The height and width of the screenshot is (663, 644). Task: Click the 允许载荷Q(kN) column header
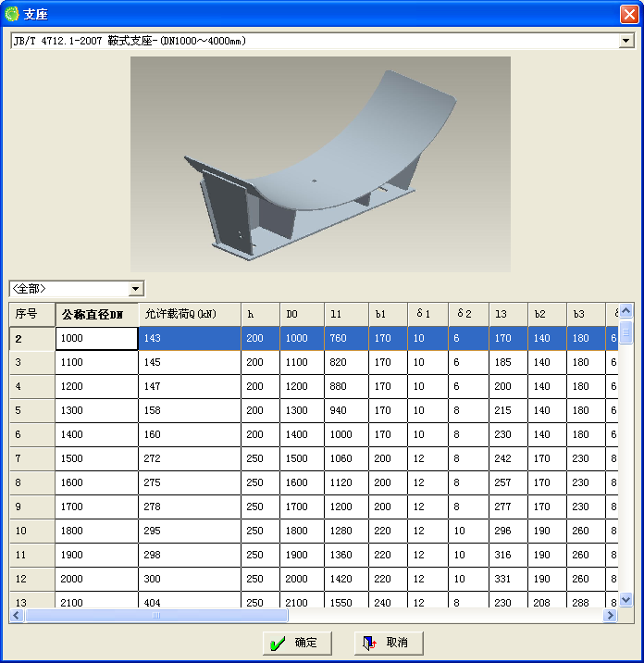[189, 314]
